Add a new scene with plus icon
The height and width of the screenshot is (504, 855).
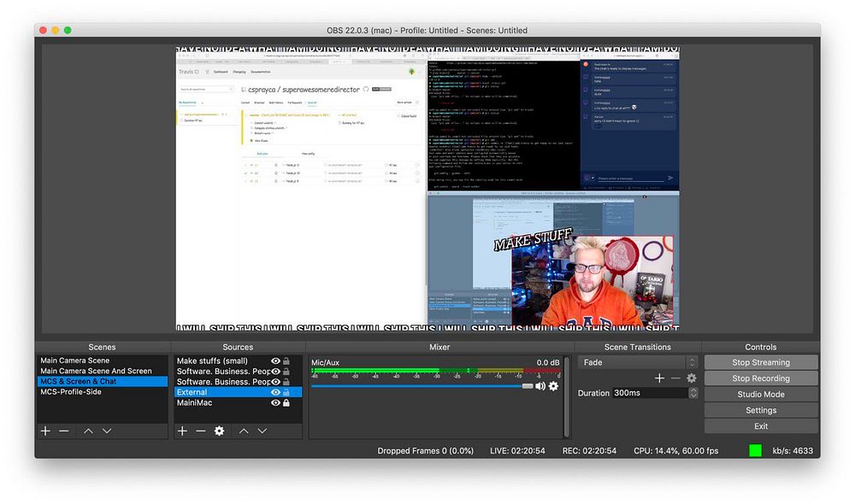pyautogui.click(x=45, y=431)
